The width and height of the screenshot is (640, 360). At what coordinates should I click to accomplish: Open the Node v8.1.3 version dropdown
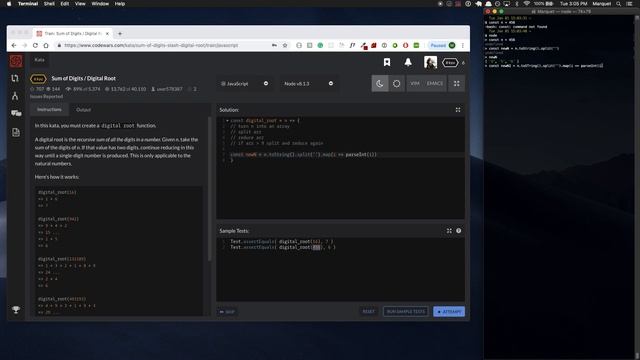(x=308, y=84)
